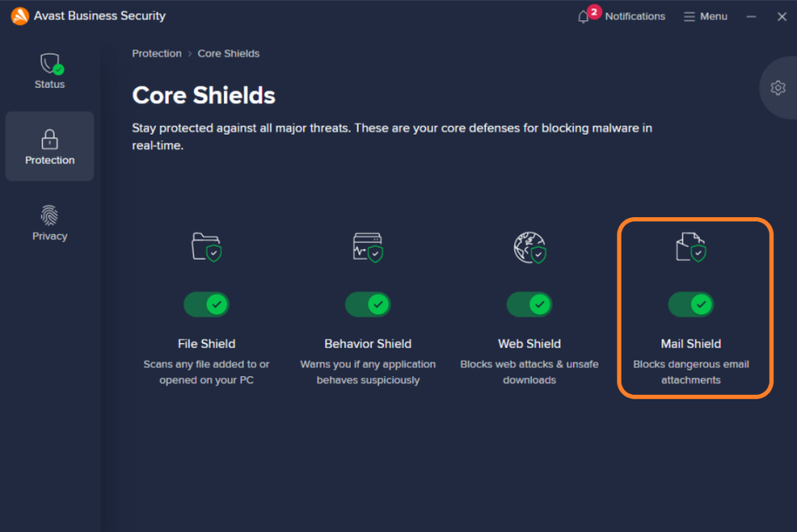The image size is (797, 532).
Task: Select the File Shield title
Action: [x=206, y=344]
